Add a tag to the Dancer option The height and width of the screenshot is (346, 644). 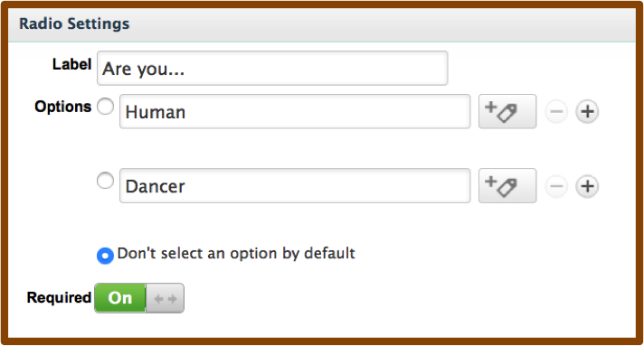507,185
